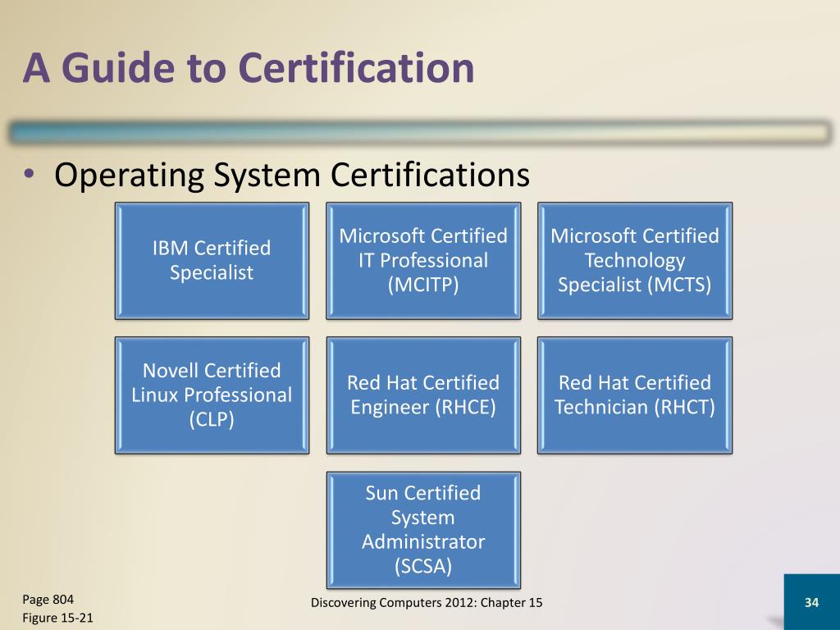Click the (CLP) acronym text

212,419
